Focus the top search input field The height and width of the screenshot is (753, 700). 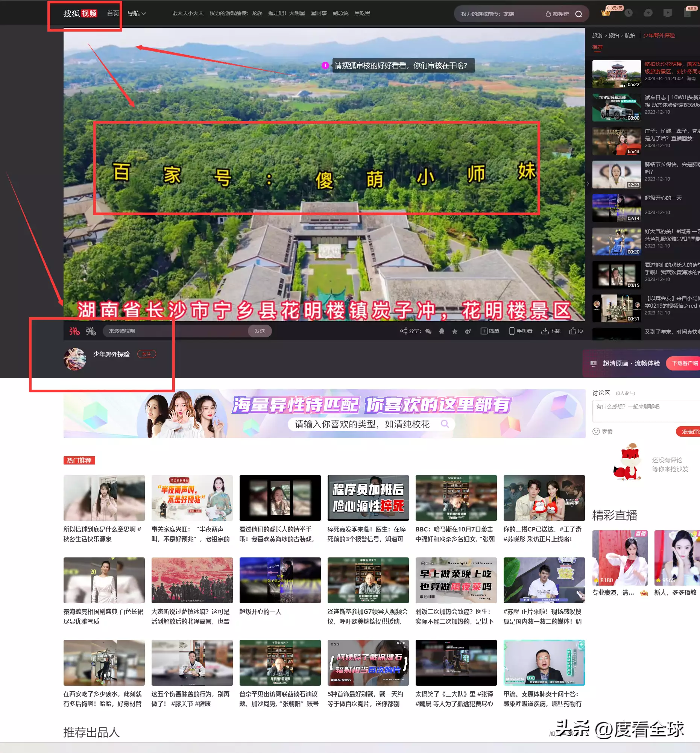click(498, 14)
